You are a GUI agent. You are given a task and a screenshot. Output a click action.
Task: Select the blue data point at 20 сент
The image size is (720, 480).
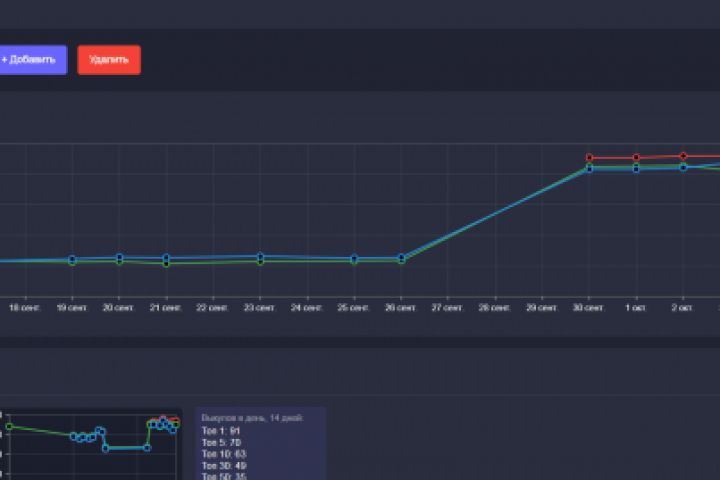(119, 257)
